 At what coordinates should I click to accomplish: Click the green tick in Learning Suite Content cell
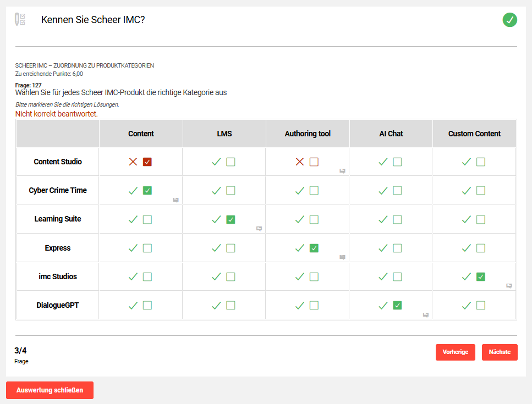click(133, 220)
